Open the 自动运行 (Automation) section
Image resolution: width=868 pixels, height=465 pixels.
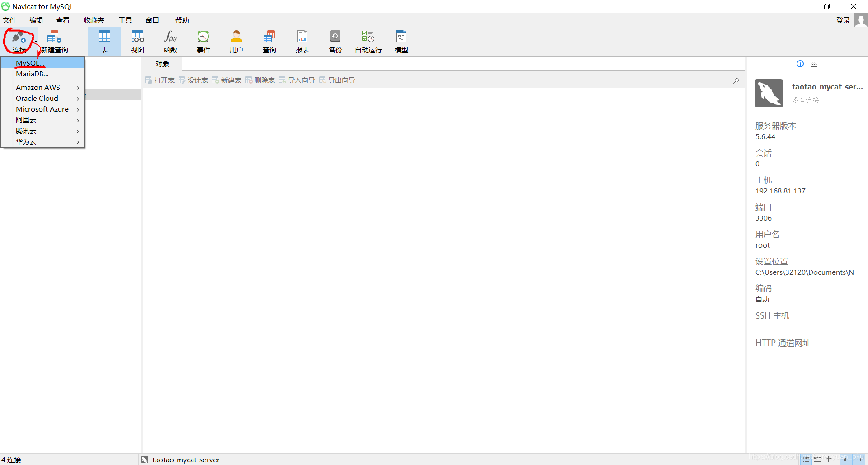coord(368,42)
